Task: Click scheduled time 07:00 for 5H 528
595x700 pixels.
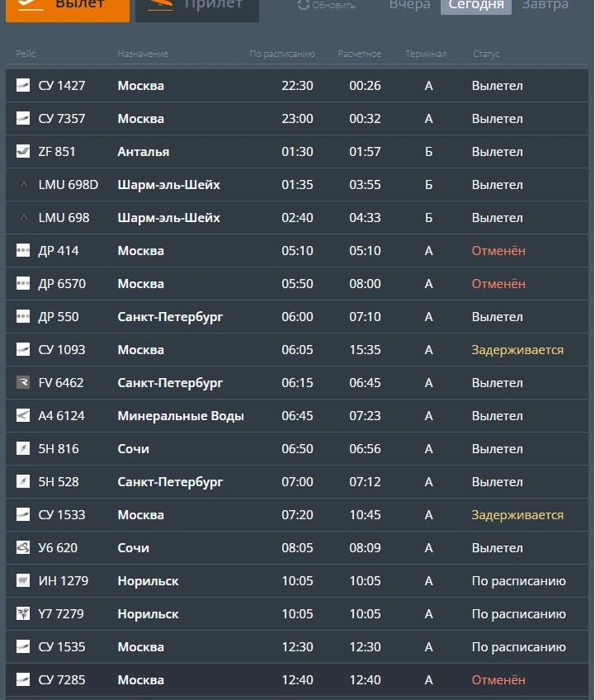Action: coord(297,482)
